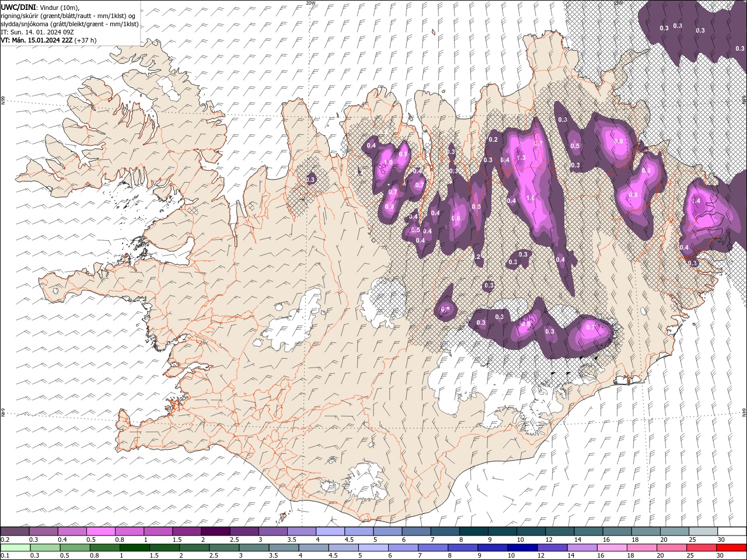The height and width of the screenshot is (560, 747).
Task: Pick the upper legend swatch between 0.4 and 0.5
Action: pyautogui.click(x=72, y=531)
